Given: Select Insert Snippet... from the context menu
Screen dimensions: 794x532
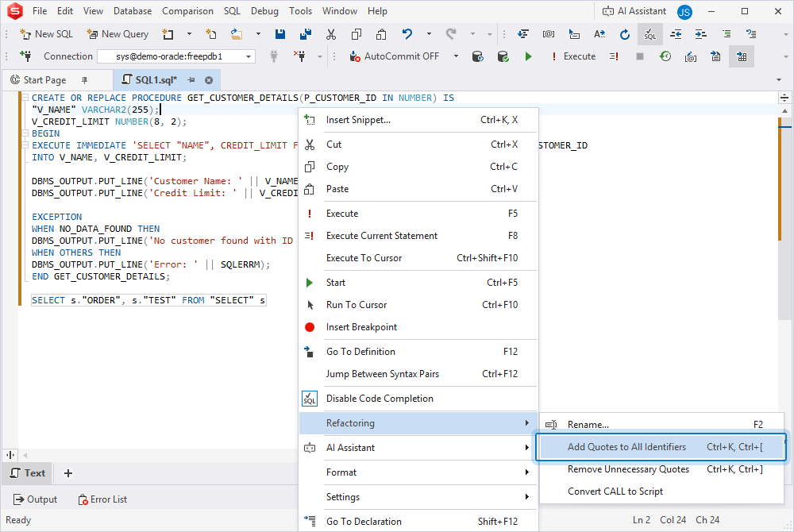Looking at the screenshot, I should point(418,120).
